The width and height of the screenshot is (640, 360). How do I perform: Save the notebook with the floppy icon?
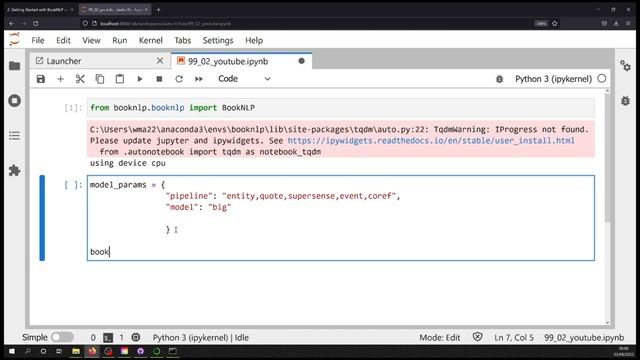41,79
